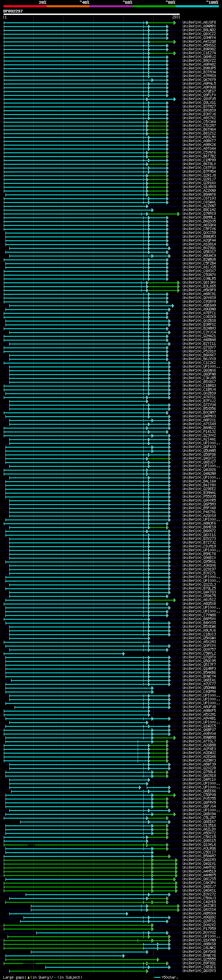Select label UniRef100_Q9FLF0
Viewport: 222px width, 980px height.
click(x=199, y=95)
